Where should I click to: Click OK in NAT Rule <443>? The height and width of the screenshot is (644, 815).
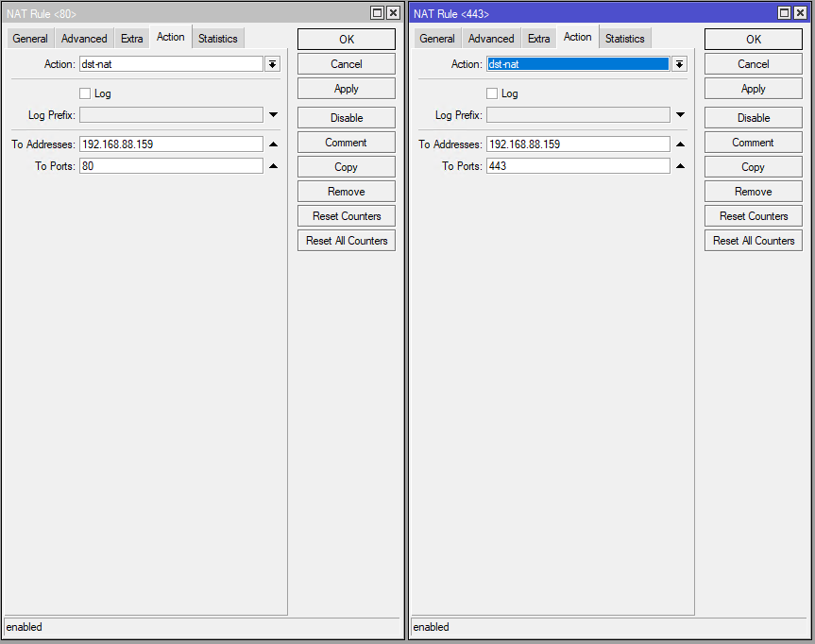pyautogui.click(x=754, y=40)
